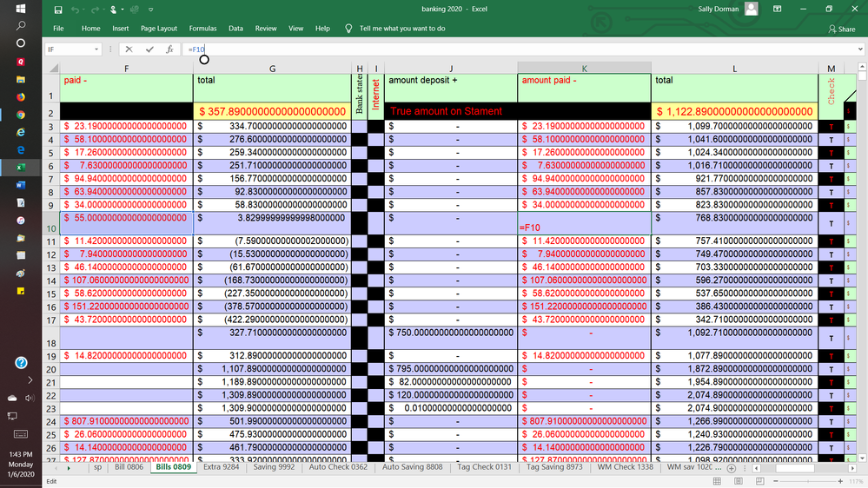Open Firefox from the taskbar

[x=21, y=97]
